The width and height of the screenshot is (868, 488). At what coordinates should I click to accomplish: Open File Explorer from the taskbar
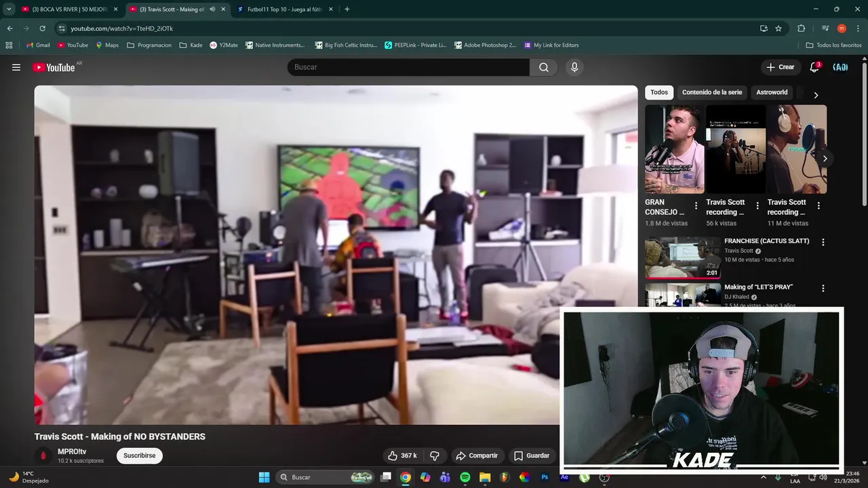pos(485,477)
